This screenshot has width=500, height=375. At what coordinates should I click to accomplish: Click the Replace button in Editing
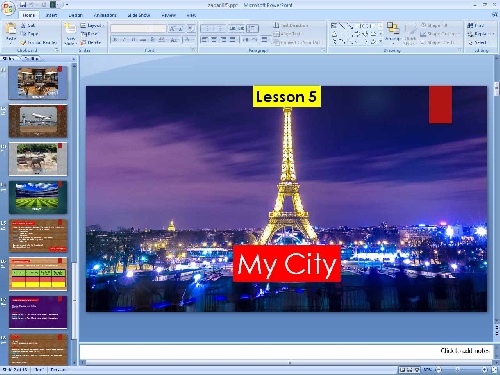[480, 34]
